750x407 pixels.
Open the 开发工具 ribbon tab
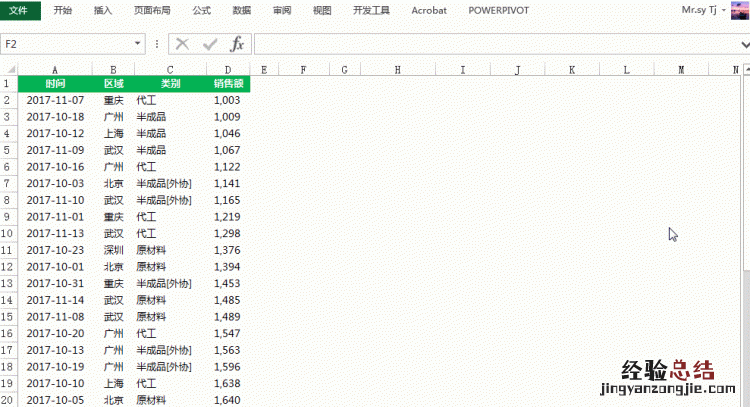[x=373, y=10]
